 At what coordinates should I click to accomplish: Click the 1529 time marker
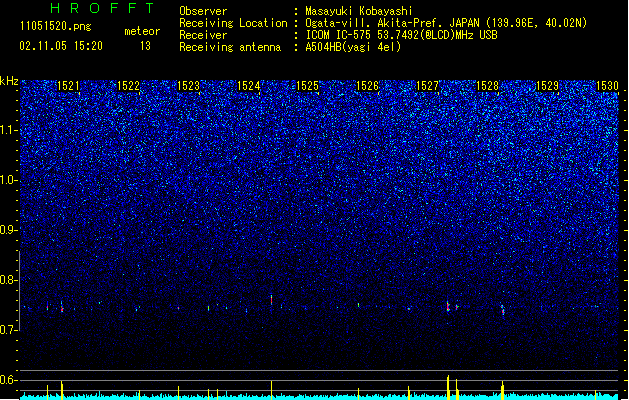(x=547, y=86)
